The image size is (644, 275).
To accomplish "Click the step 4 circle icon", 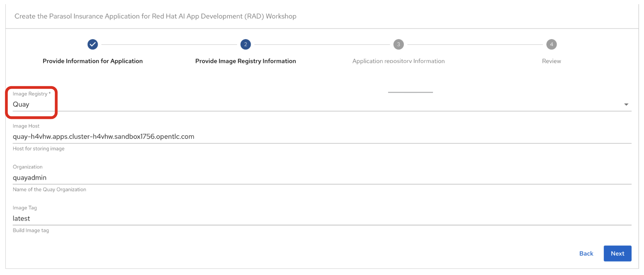I will [x=551, y=44].
